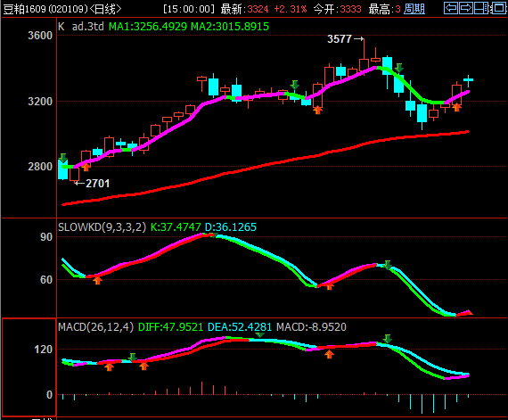Click the latest cyan cross candle
The height and width of the screenshot is (420, 508).
pos(468,80)
